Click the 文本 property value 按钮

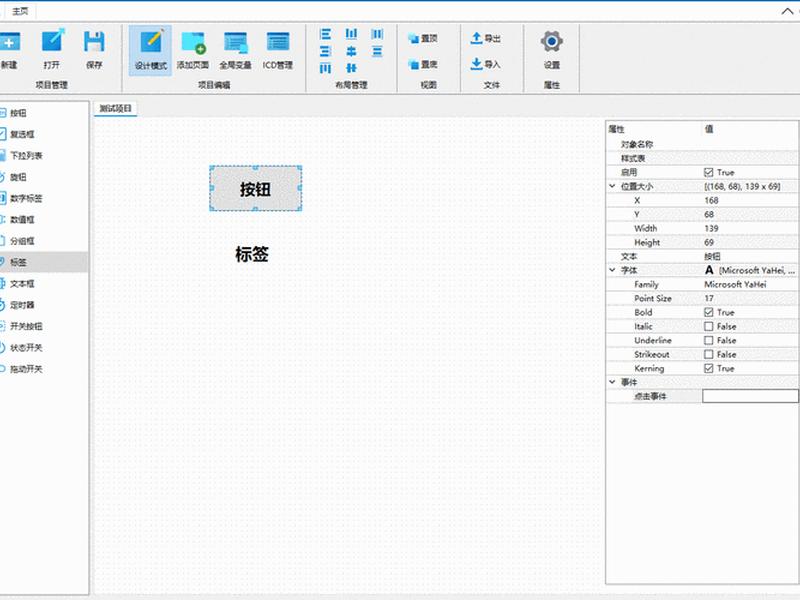(712, 256)
